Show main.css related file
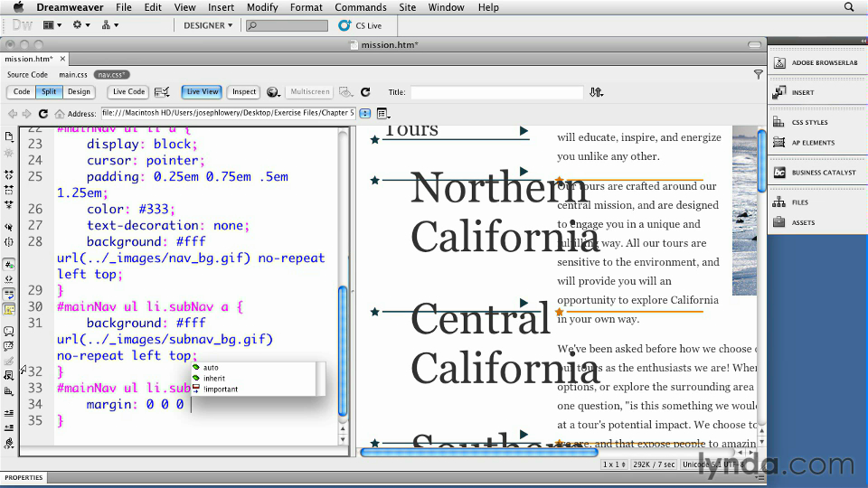The image size is (868, 488). [73, 75]
